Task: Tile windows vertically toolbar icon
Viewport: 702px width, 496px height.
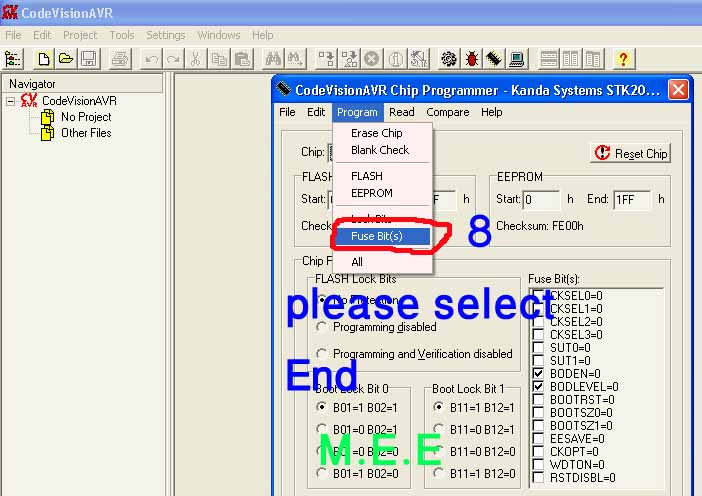Action: [x=571, y=59]
